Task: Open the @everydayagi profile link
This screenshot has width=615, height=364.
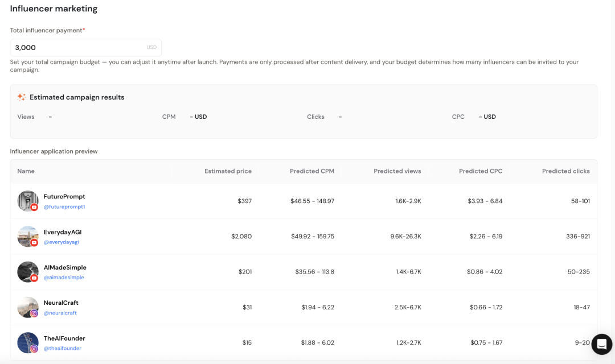Action: tap(63, 242)
